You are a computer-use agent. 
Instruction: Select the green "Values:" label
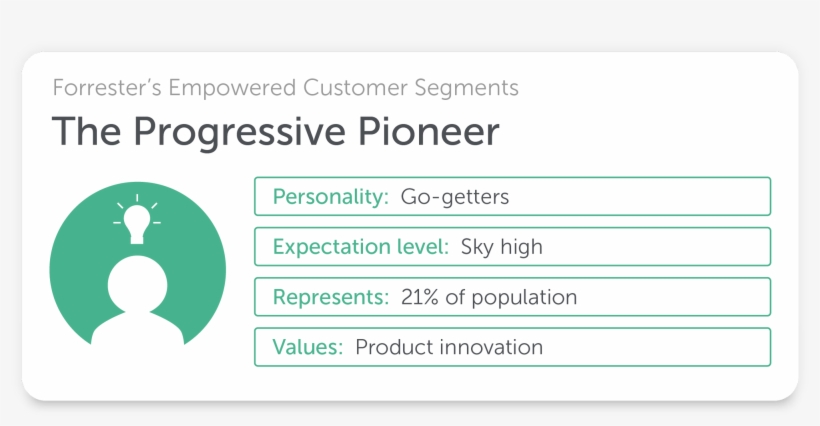click(x=308, y=348)
